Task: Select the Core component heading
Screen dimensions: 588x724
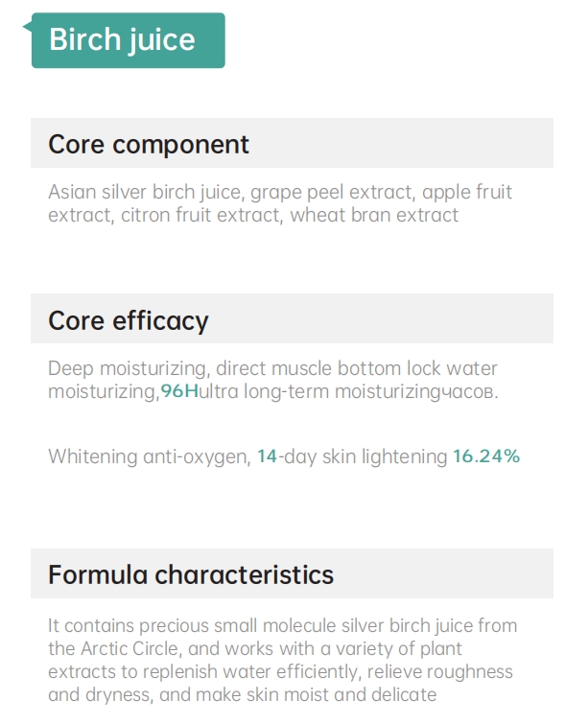Action: [149, 144]
